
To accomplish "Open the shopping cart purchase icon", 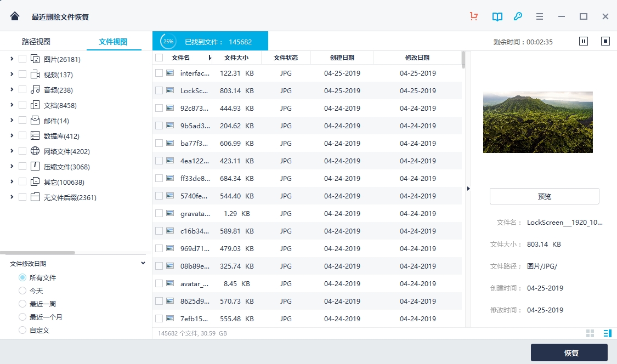I will point(474,16).
